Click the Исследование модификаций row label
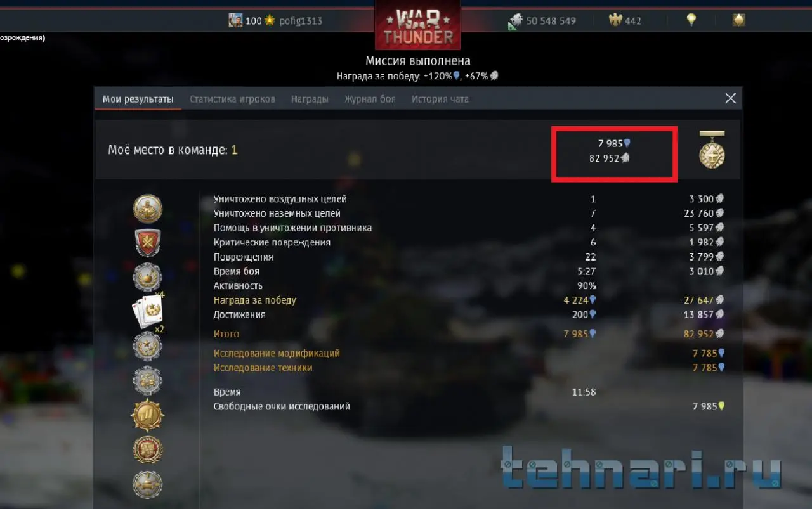 [x=277, y=353]
